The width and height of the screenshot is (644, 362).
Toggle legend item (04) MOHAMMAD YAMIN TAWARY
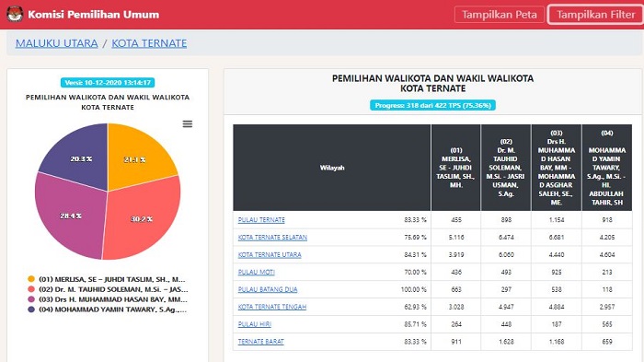point(107,309)
